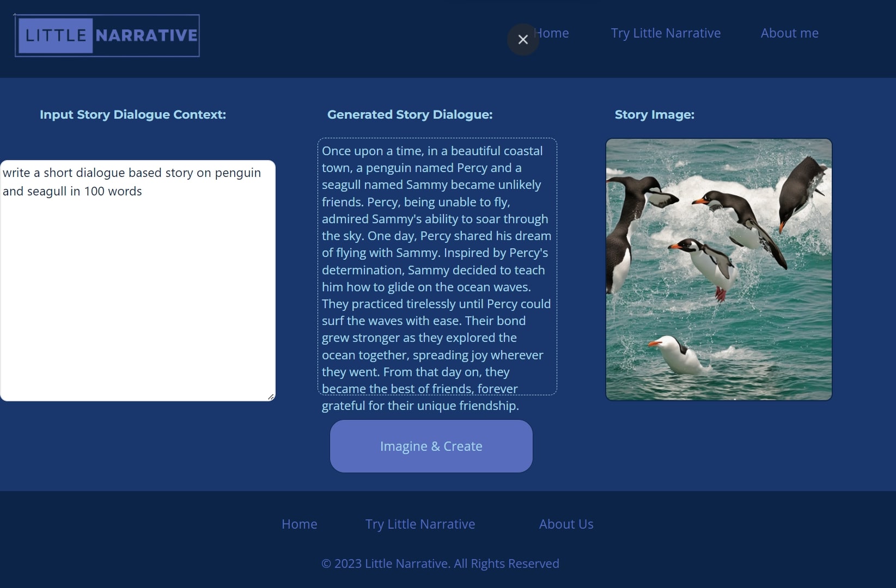The image size is (896, 588).
Task: Click the 'Generated Story Dialogue:' heading
Action: point(410,114)
